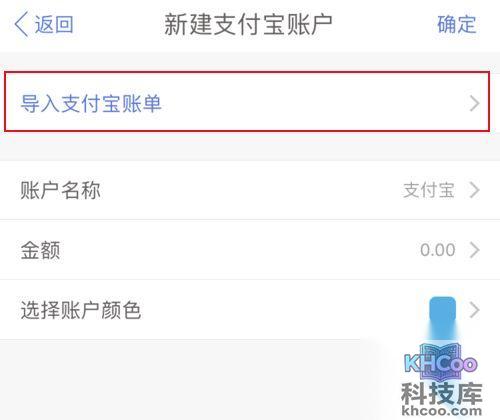Viewport: 500px width, 420px height.
Task: Click the 科技库 watermark text
Action: 442,394
